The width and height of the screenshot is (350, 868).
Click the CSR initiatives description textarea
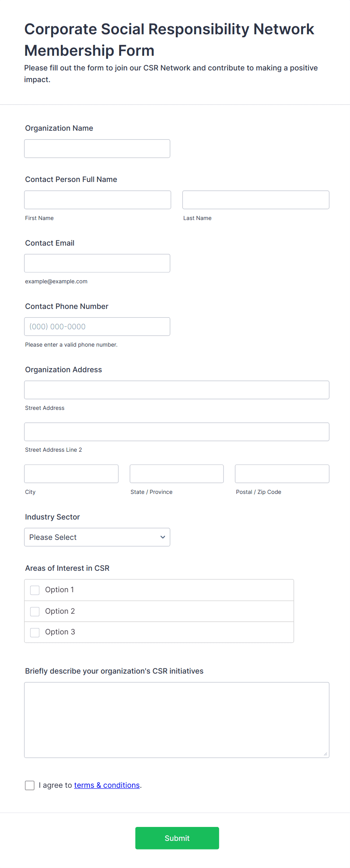(177, 720)
